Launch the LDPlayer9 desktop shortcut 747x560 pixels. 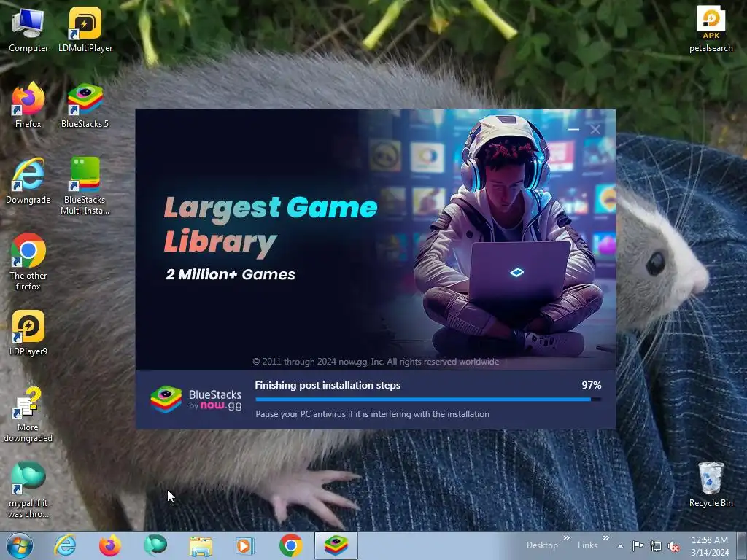pos(28,332)
